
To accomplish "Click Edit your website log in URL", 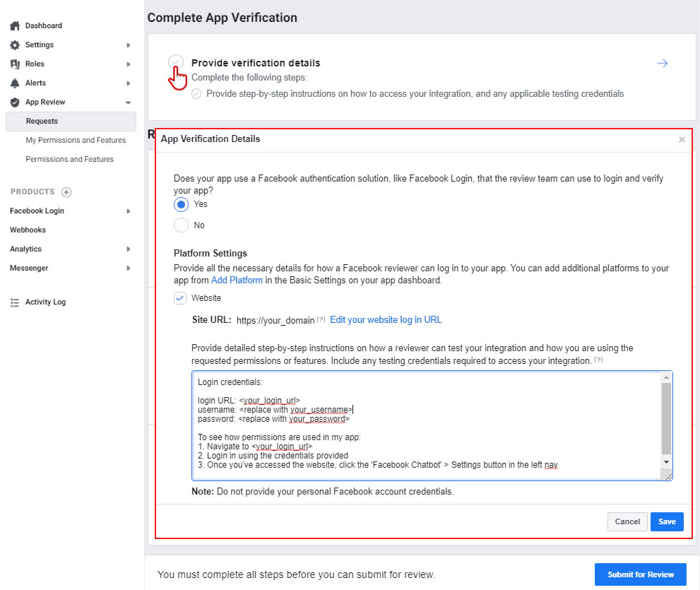I will (386, 320).
